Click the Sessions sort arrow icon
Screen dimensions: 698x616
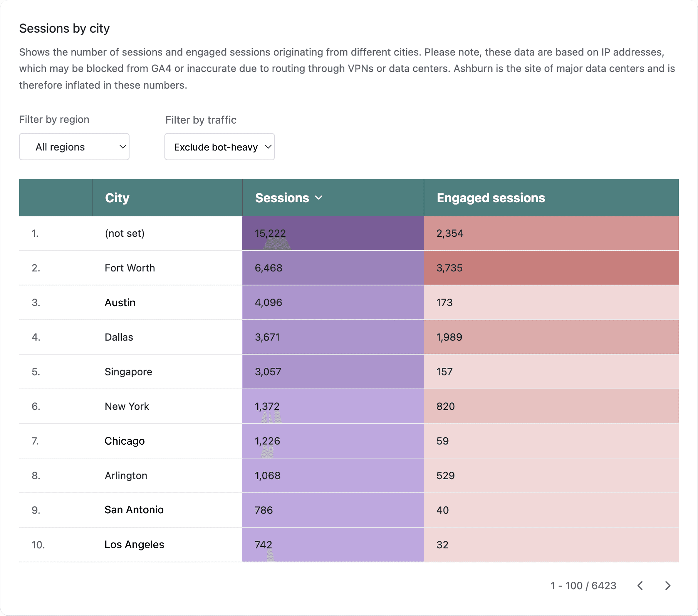(319, 198)
